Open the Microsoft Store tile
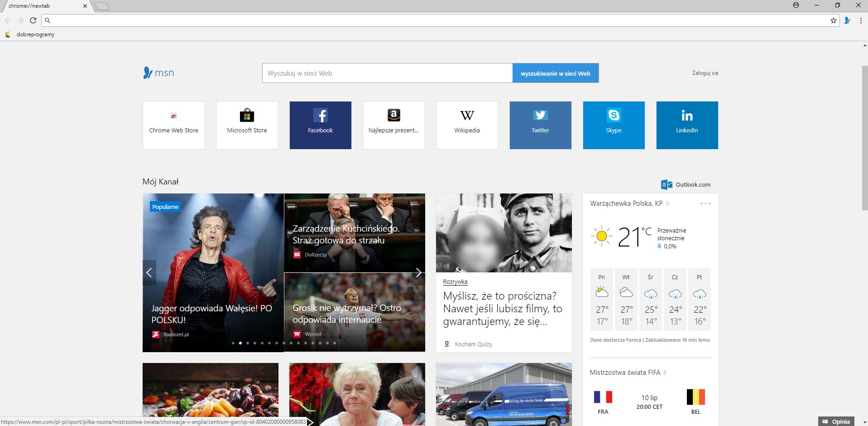The image size is (868, 426). [x=247, y=125]
